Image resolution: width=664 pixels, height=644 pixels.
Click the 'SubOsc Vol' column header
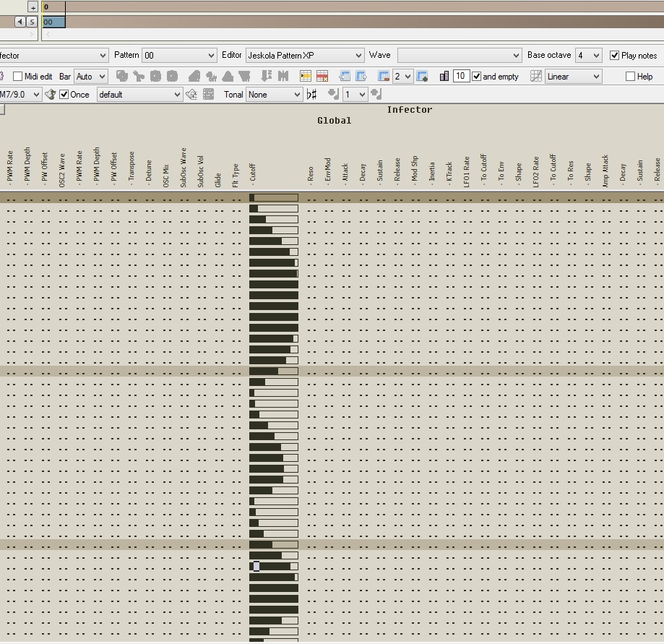pos(200,171)
